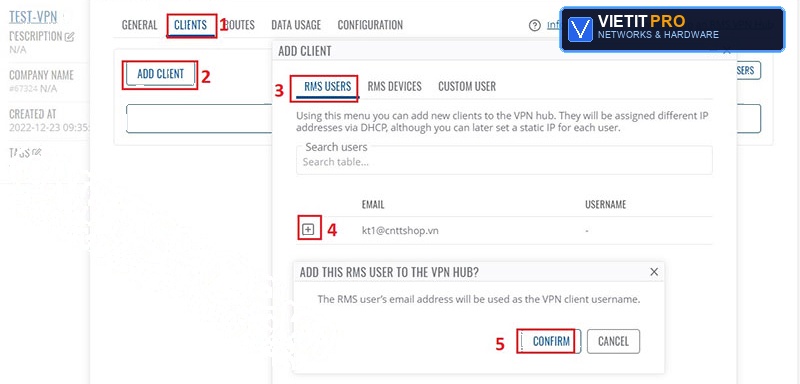Click the plus icon beside kt1@cnttshop.vn
This screenshot has width=800, height=384.
point(308,229)
